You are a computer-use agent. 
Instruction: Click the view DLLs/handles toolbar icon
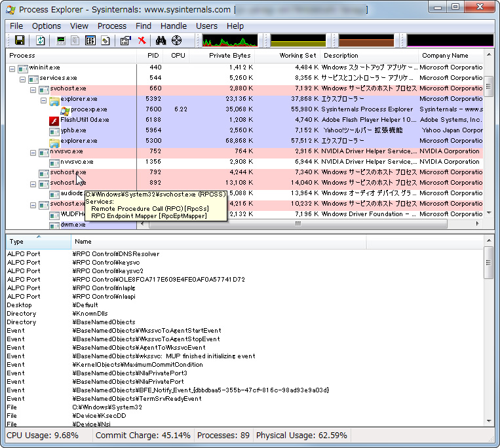point(106,41)
